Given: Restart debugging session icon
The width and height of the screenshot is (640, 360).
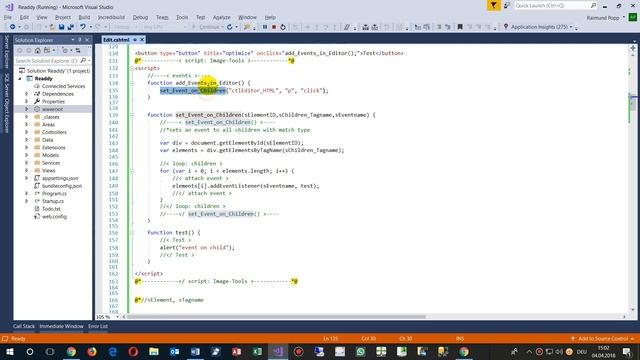Looking at the screenshot, I should [x=283, y=27].
